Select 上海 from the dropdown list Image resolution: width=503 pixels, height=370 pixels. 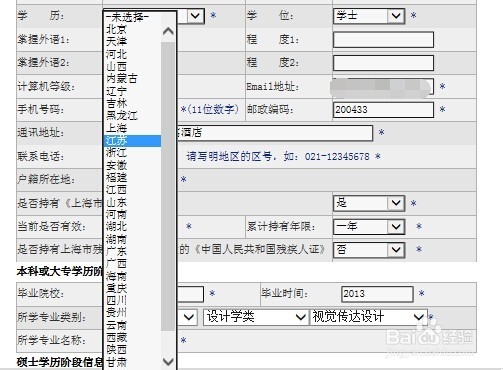(133, 128)
